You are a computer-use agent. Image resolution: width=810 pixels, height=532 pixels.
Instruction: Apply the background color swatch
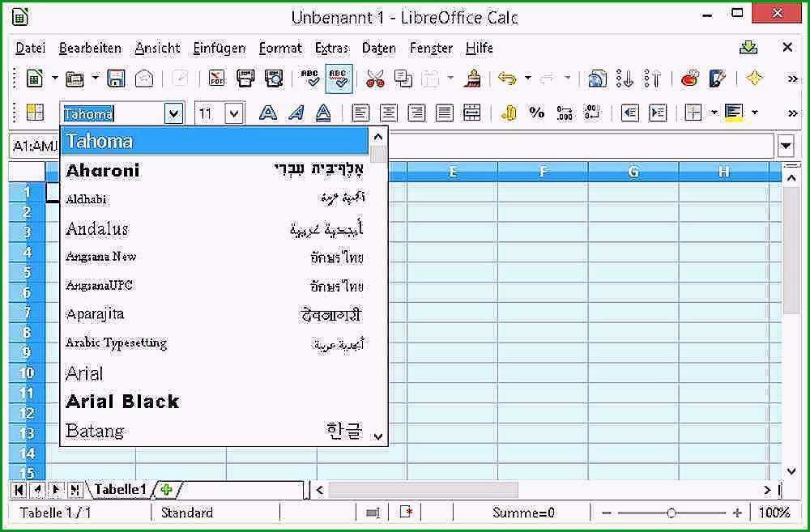click(x=734, y=113)
